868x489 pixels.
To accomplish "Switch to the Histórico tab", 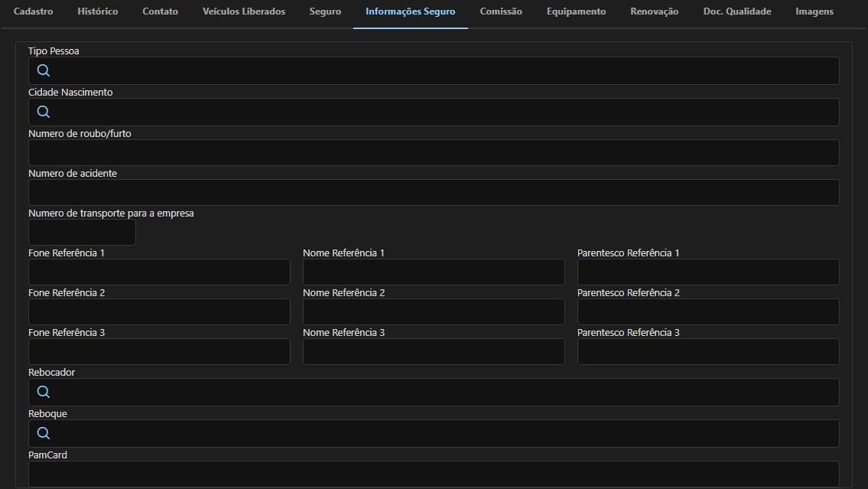I will tap(97, 11).
